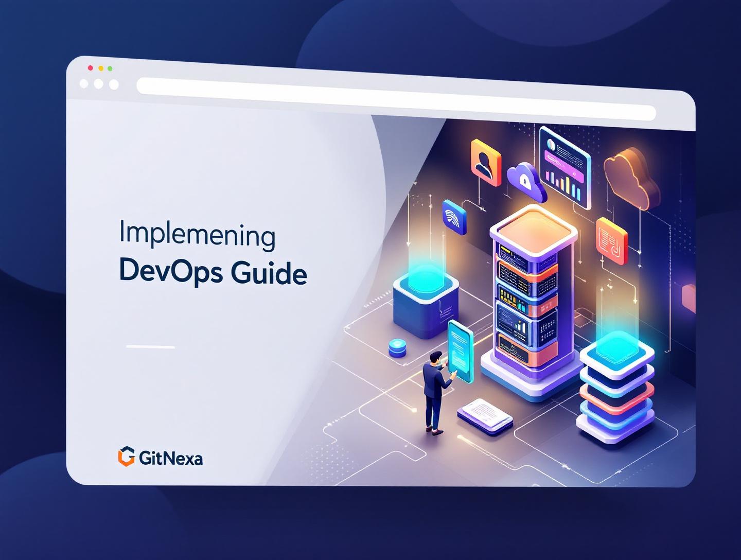Select the blue fingerprint icon
Image resolution: width=741 pixels, height=560 pixels.
point(454,216)
